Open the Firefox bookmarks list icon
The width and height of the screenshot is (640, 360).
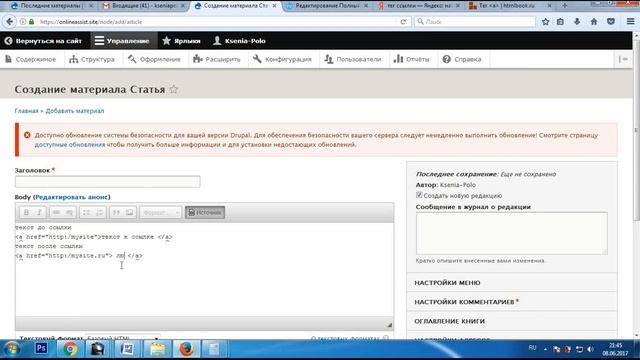click(560, 22)
